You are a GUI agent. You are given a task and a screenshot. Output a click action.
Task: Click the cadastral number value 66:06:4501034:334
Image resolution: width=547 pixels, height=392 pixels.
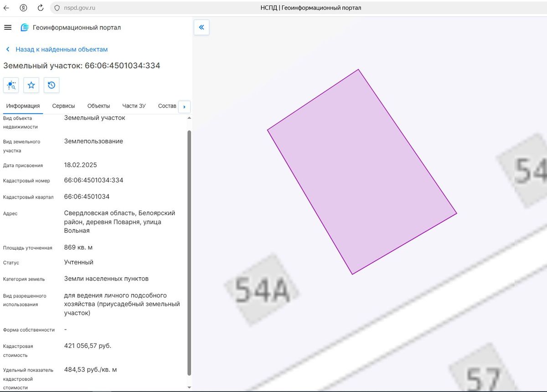tap(93, 180)
